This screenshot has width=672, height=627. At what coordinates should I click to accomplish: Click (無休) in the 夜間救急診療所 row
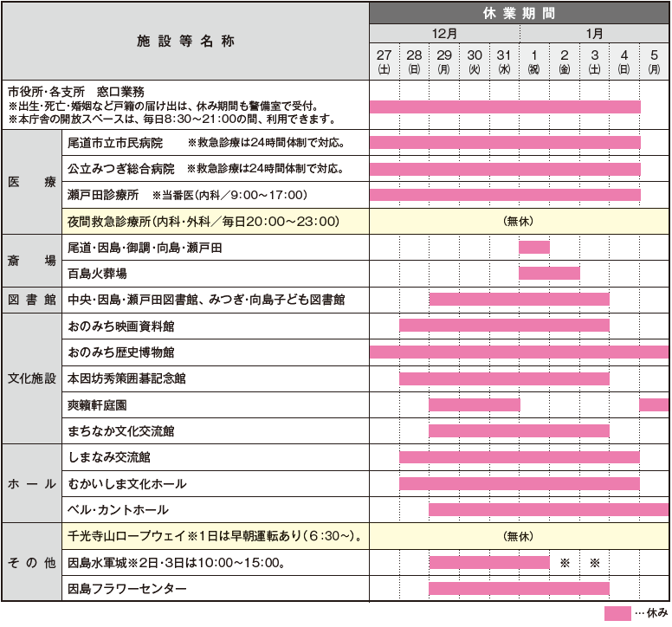[x=520, y=221]
